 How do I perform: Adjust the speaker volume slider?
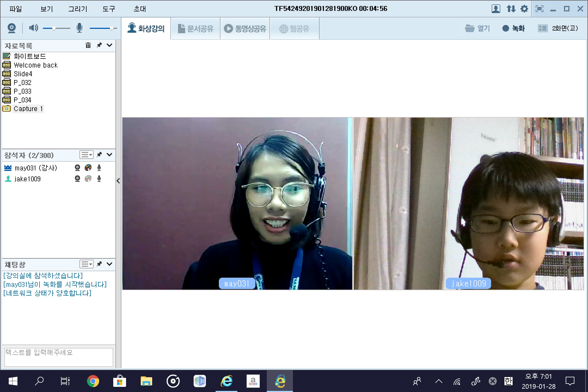pyautogui.click(x=54, y=28)
